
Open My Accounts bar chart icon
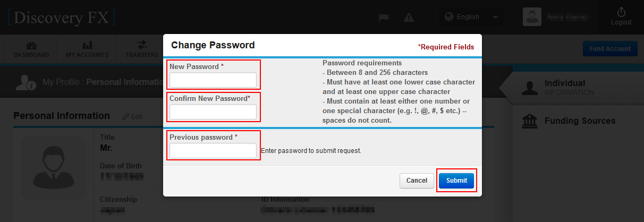87,45
